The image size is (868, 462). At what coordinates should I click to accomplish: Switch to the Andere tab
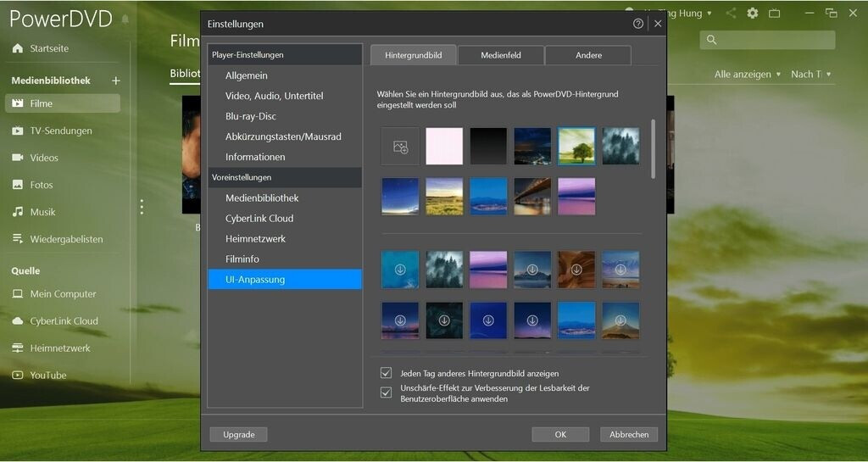[588, 55]
